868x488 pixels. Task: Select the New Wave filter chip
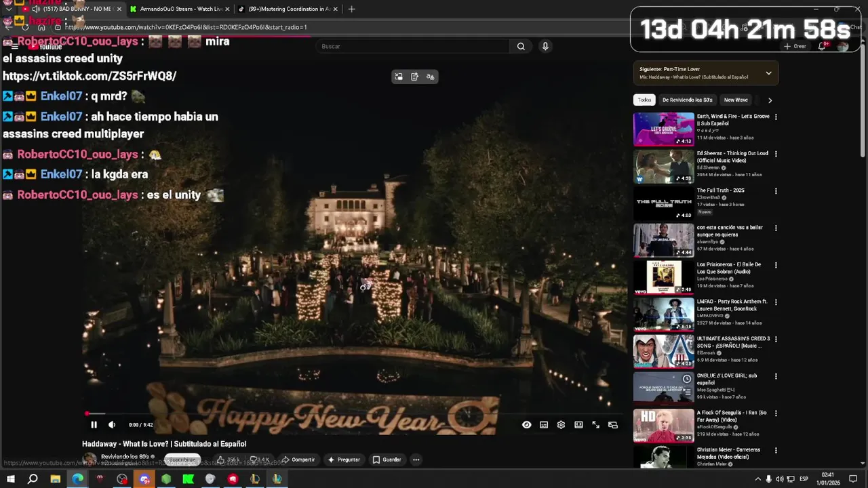[736, 100]
